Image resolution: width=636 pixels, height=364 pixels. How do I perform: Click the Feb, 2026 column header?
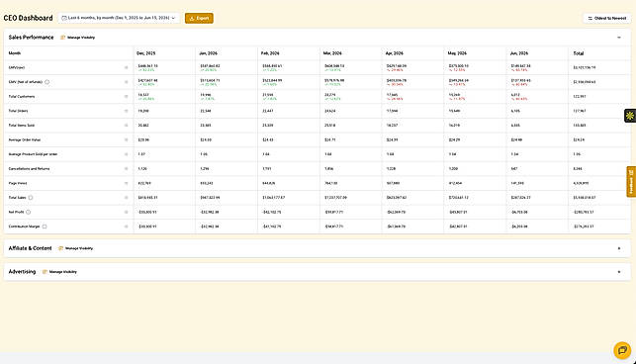(270, 53)
